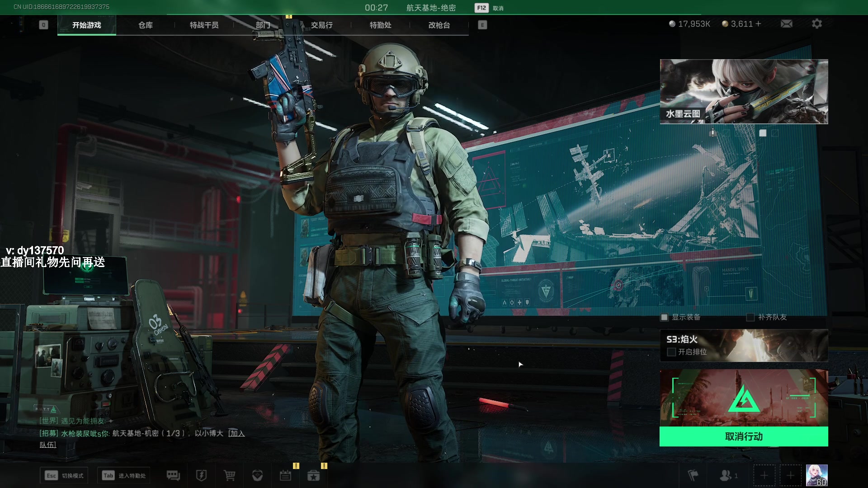
Task: Click 取消行动 cancel button
Action: click(744, 436)
